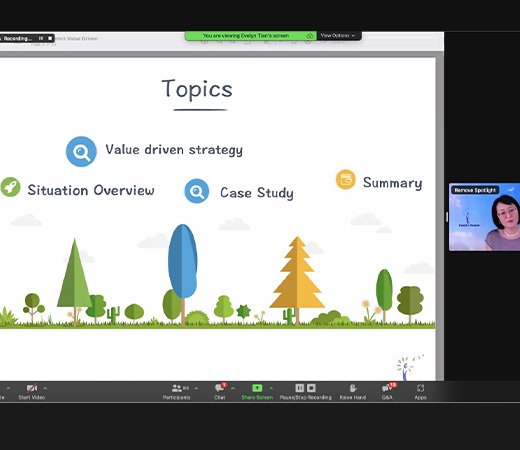The image size is (520, 450).
Task: Click the handle at the video panel's left edge
Action: pos(447,217)
